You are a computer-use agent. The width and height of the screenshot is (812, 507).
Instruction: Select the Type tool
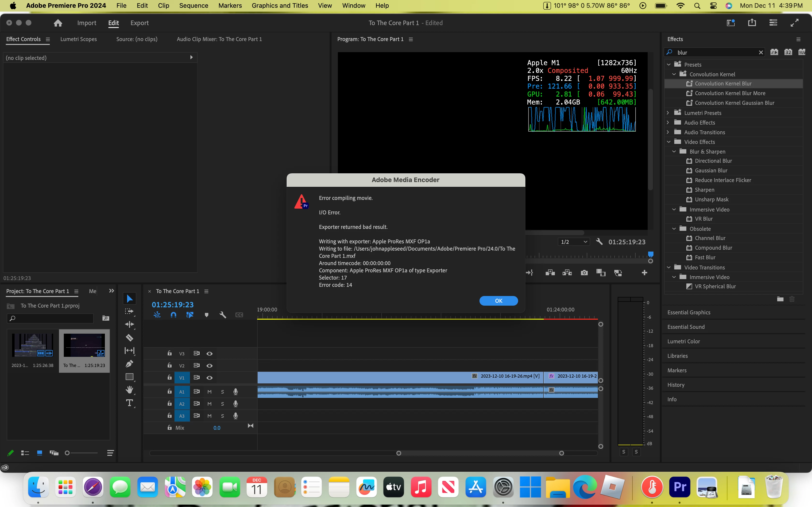point(130,403)
